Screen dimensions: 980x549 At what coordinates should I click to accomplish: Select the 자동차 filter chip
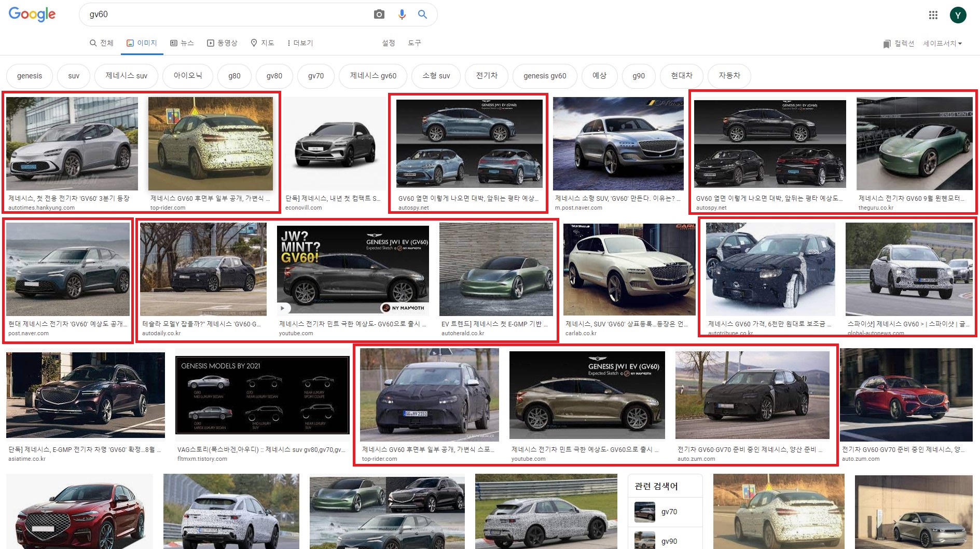pyautogui.click(x=729, y=76)
